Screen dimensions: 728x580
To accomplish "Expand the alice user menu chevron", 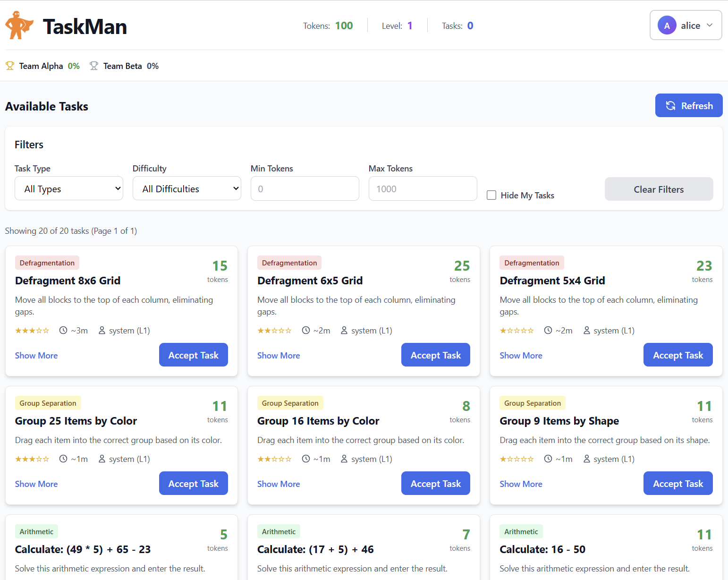I will click(710, 26).
